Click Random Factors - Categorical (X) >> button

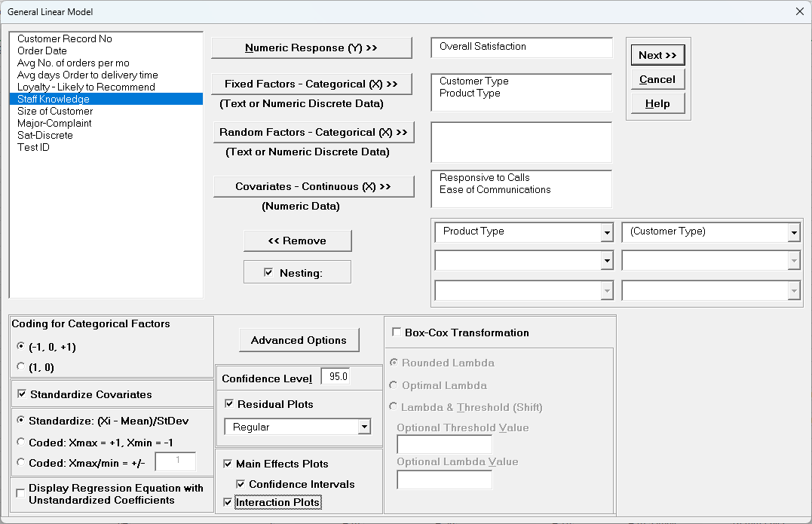[313, 132]
